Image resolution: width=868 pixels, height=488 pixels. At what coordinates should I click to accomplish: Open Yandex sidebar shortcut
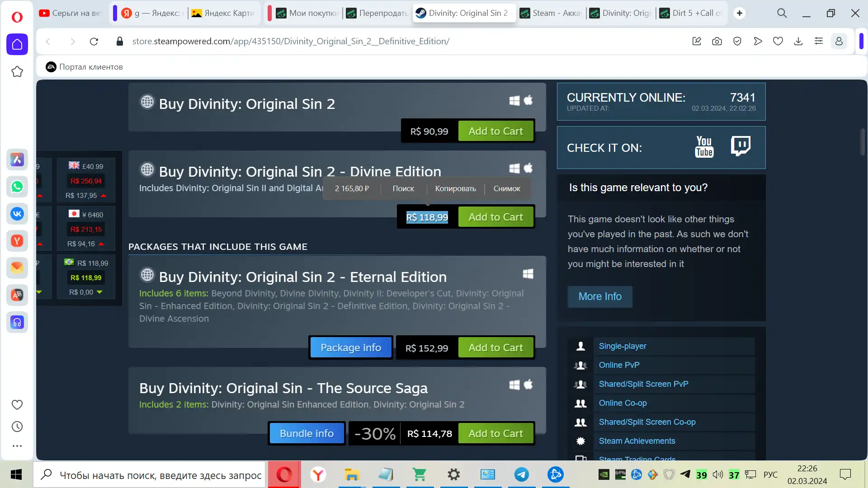pos(17,241)
